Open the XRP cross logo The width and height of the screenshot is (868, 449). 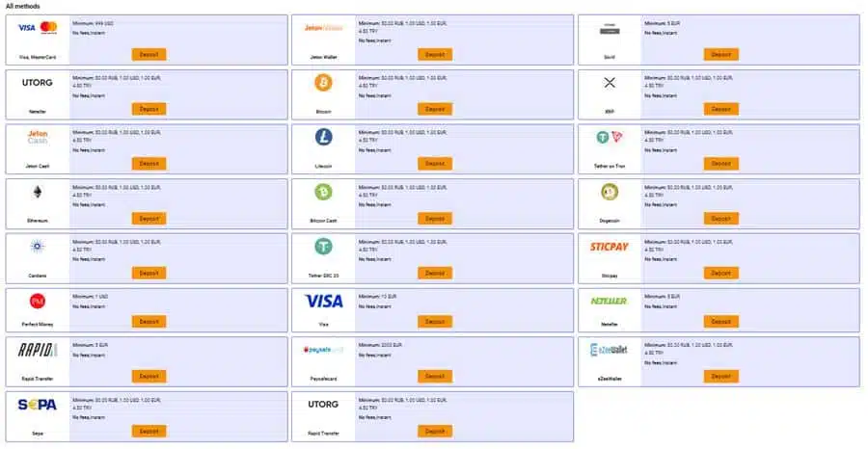(x=610, y=83)
